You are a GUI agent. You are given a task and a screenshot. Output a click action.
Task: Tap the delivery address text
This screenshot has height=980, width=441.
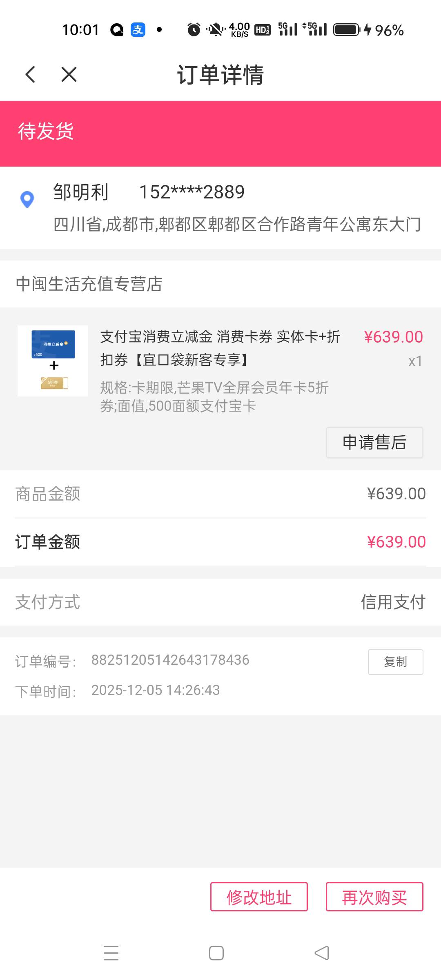point(237,225)
